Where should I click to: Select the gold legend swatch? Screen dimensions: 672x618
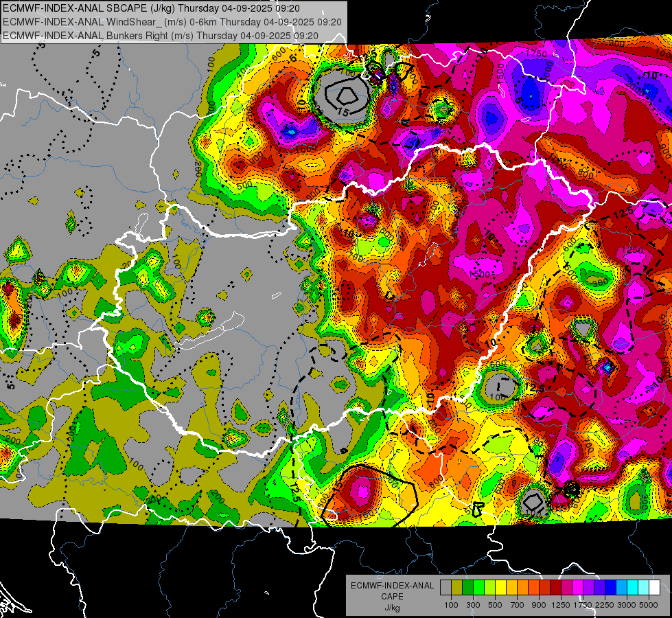coord(511,588)
